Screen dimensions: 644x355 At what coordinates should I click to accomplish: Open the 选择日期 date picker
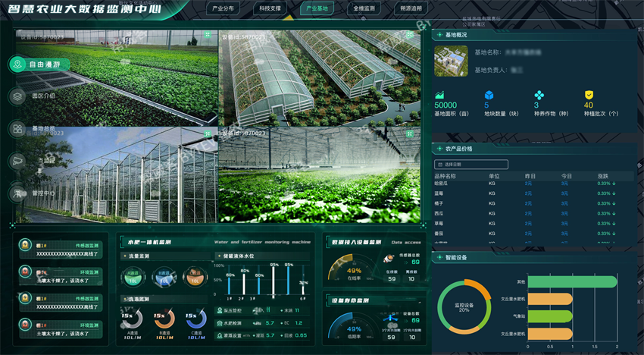point(471,165)
